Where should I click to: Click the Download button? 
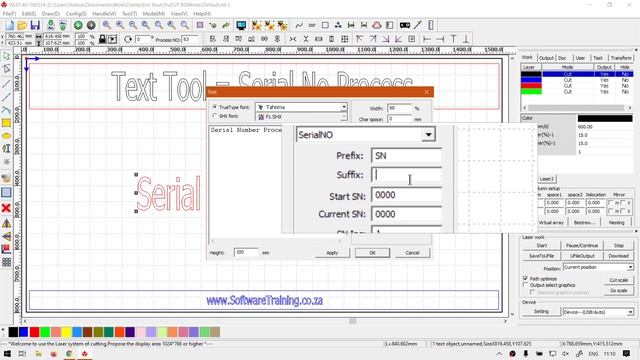pos(618,256)
